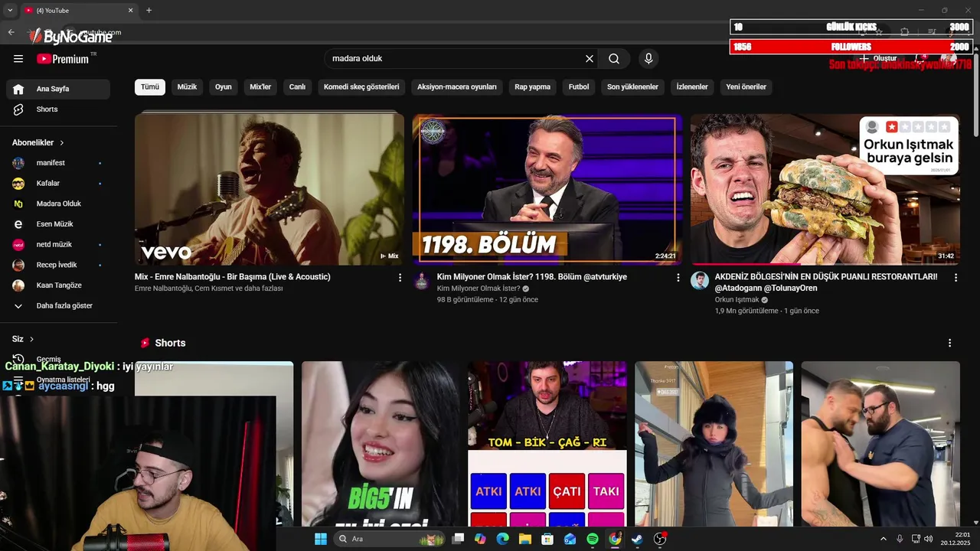980x551 pixels.
Task: Open the Kaan Tangöze channel subscription
Action: coord(58,285)
